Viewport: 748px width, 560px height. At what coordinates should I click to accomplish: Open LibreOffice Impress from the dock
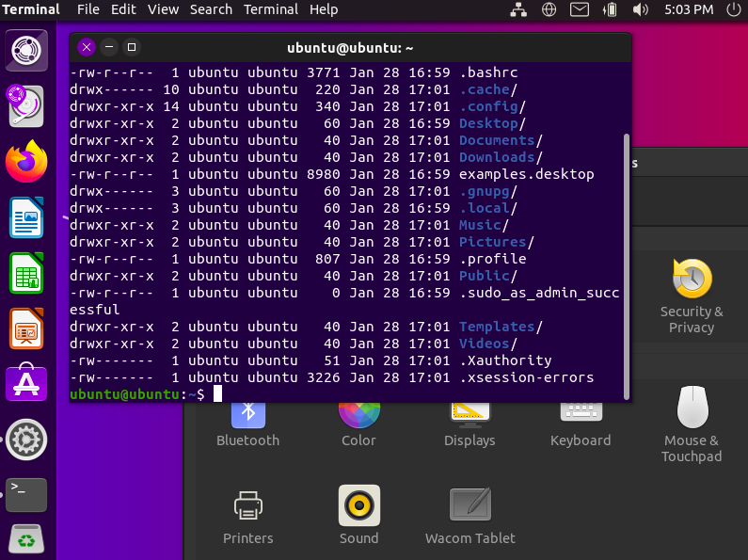tap(26, 328)
